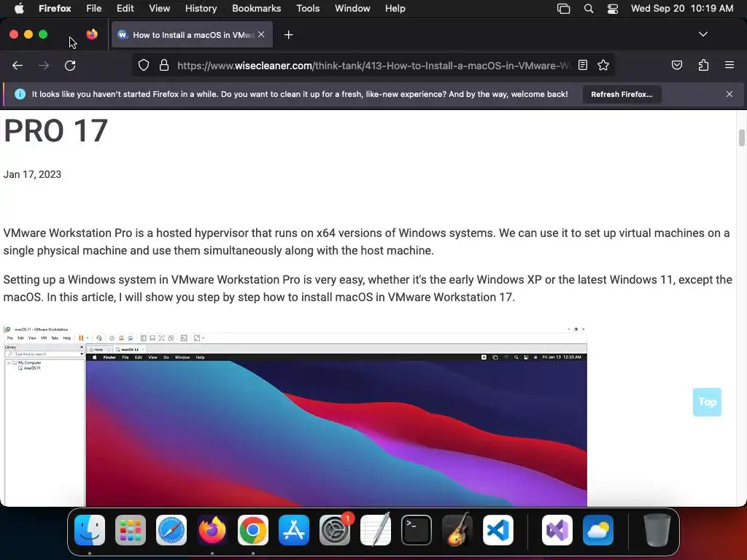Open TextEdit from the dock
747x560 pixels.
376,530
